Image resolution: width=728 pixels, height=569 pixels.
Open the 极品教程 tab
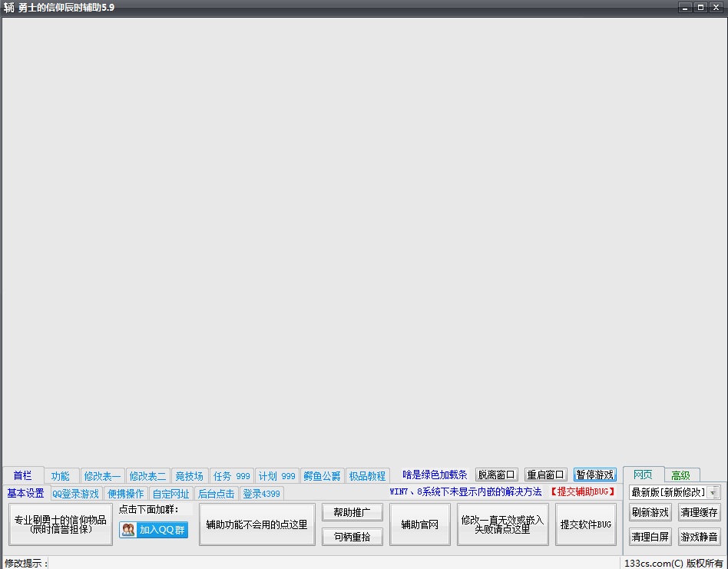tap(367, 476)
